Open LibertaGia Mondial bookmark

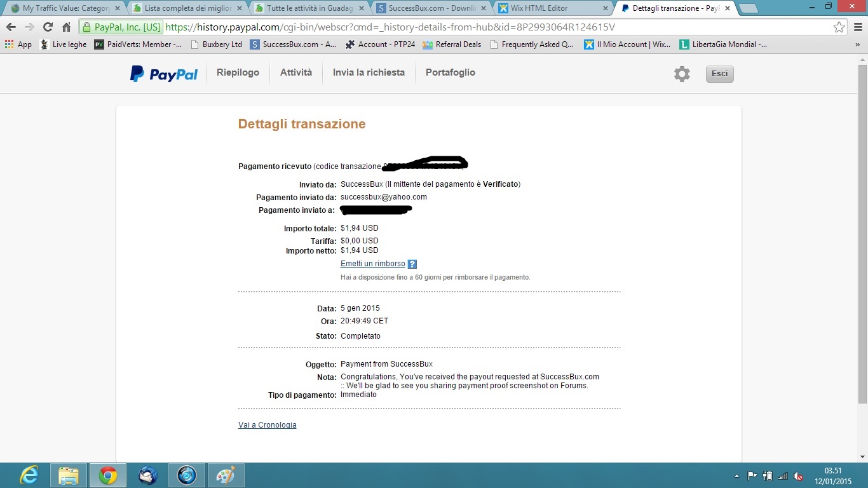tap(723, 44)
